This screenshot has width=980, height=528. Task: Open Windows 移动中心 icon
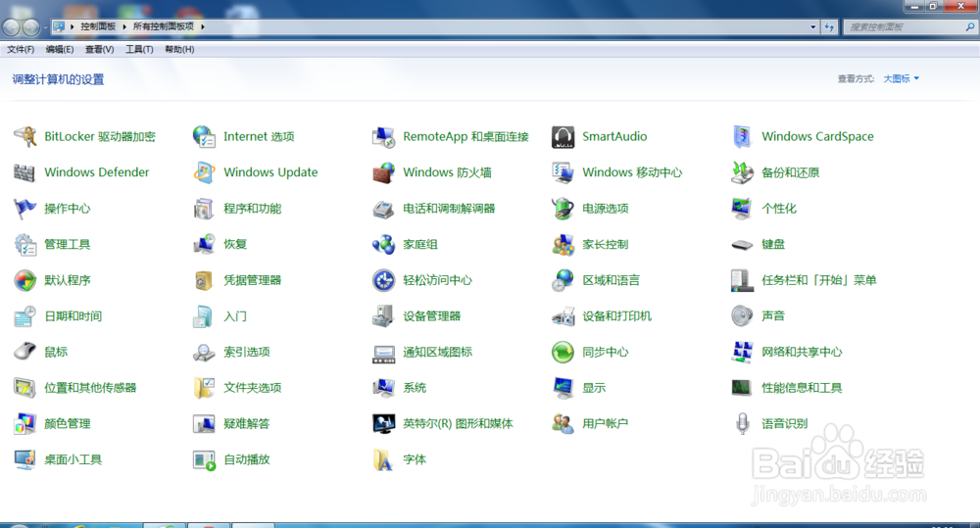pyautogui.click(x=563, y=172)
